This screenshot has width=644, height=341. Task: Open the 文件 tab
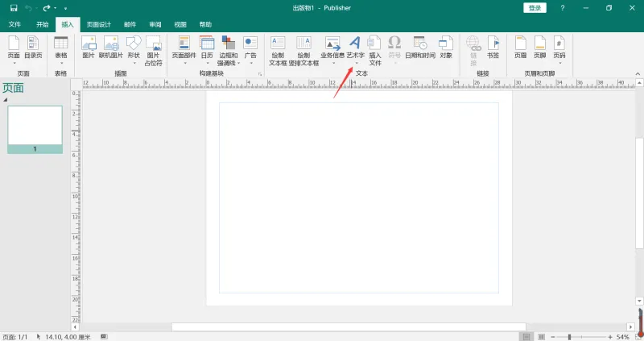click(14, 24)
